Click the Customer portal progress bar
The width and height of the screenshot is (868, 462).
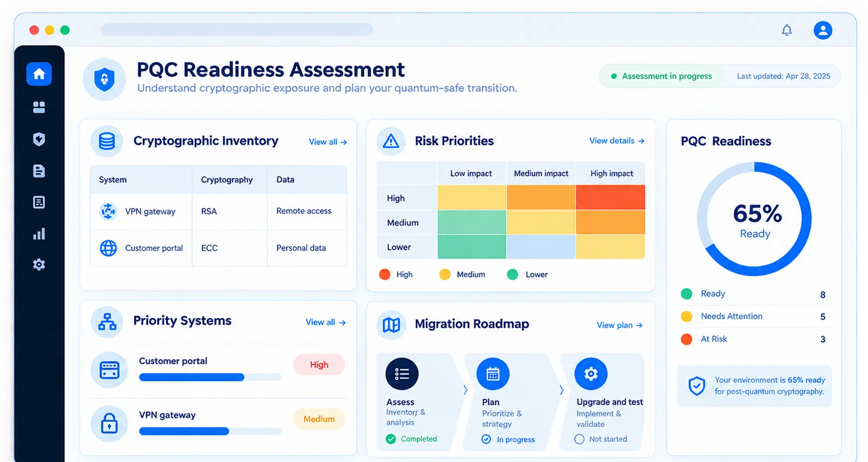[210, 377]
